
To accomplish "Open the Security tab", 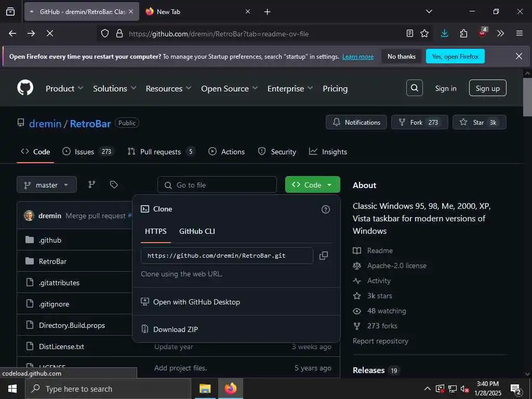I will 277,152.
